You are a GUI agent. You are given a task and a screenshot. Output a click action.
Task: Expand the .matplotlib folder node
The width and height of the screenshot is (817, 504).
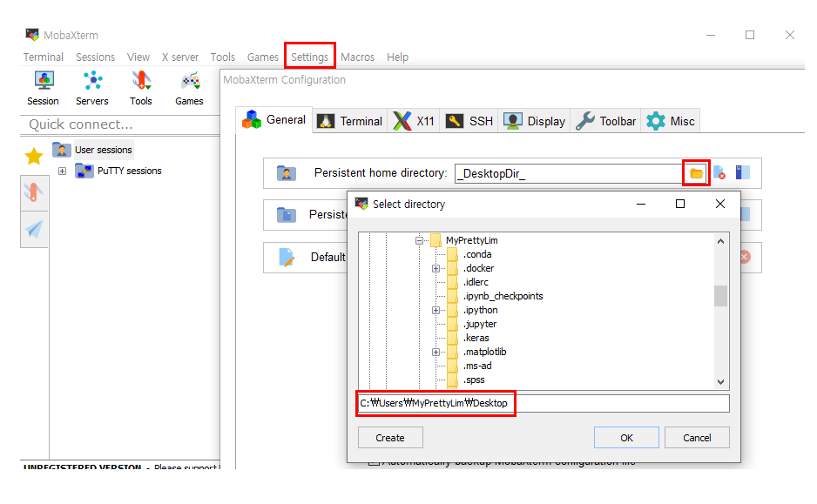(x=436, y=352)
